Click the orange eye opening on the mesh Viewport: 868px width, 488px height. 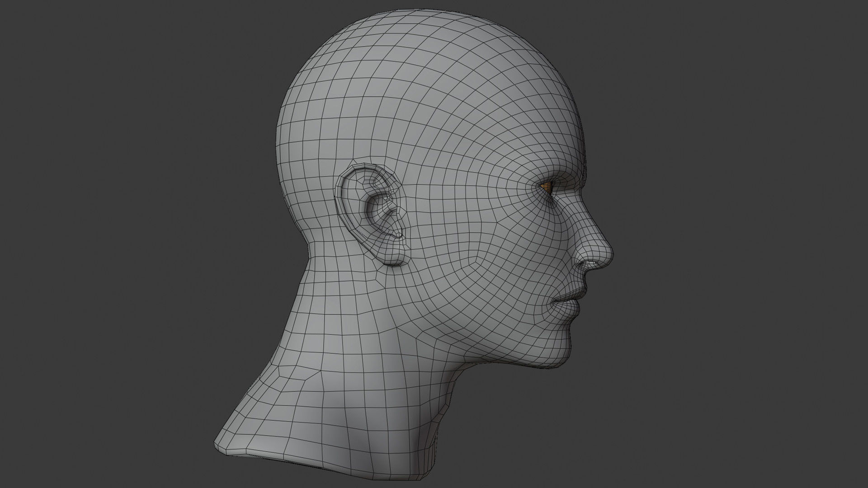(x=547, y=188)
